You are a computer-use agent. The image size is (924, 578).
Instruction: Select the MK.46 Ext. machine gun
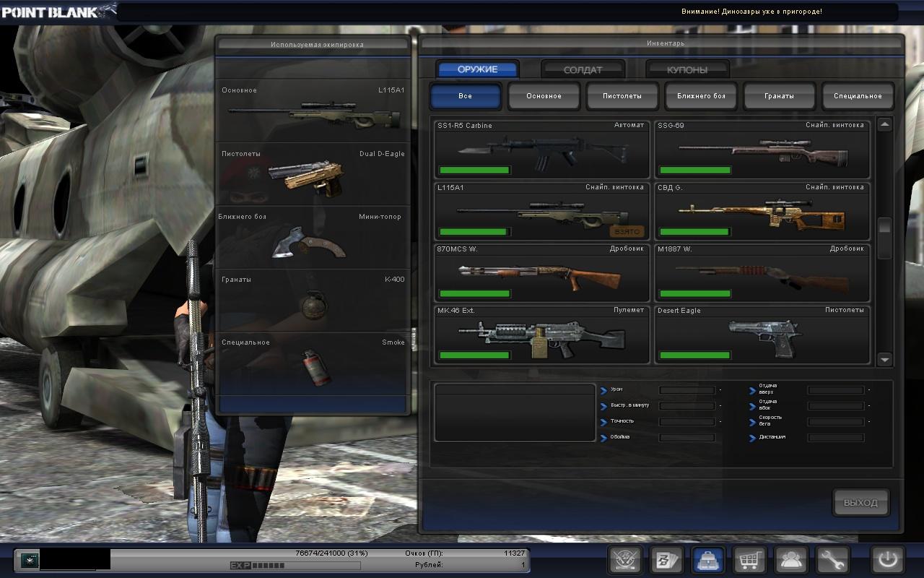(542, 335)
